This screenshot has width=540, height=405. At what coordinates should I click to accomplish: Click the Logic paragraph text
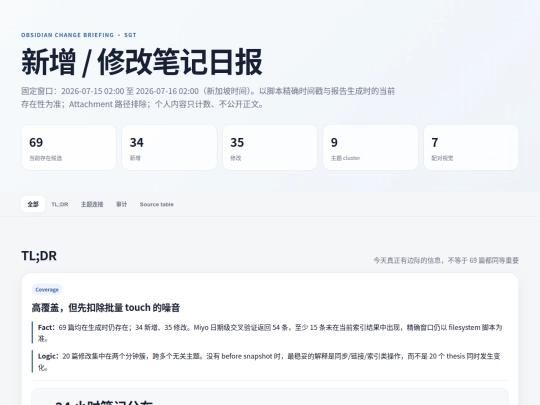pos(270,362)
